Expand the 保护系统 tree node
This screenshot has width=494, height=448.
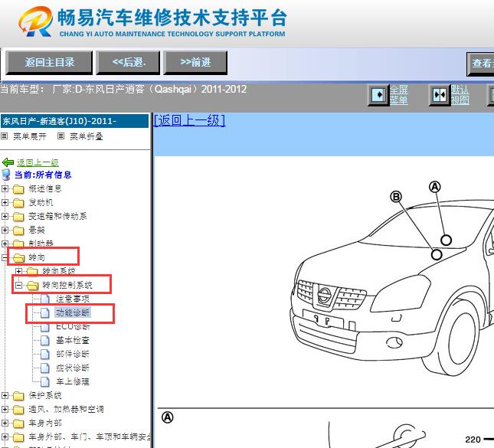point(5,395)
